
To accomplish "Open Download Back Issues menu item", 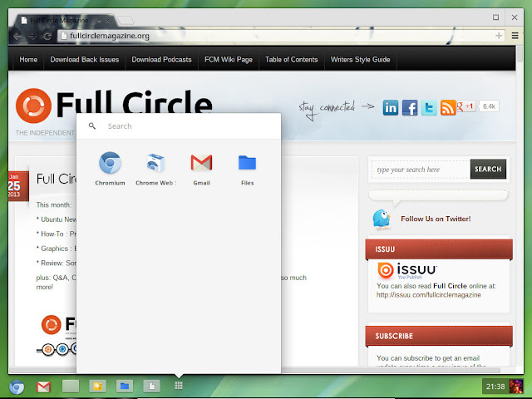I will point(85,60).
